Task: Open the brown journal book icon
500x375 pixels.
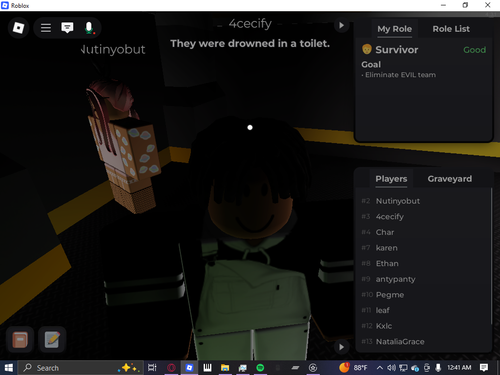Action: tap(20, 340)
